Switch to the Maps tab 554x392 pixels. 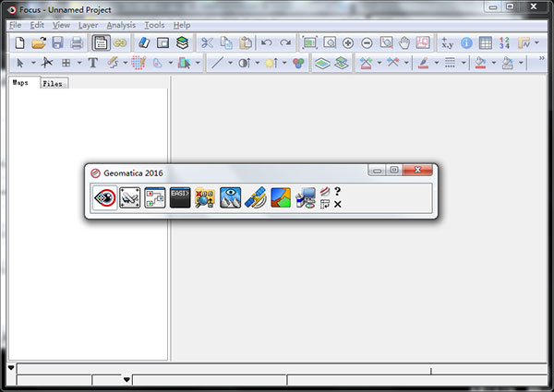pyautogui.click(x=20, y=83)
